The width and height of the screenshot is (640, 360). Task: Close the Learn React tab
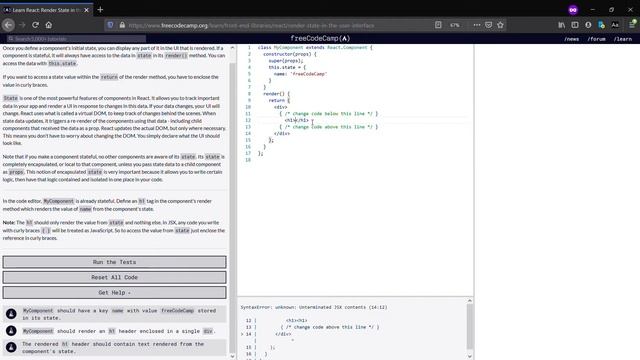click(x=86, y=10)
